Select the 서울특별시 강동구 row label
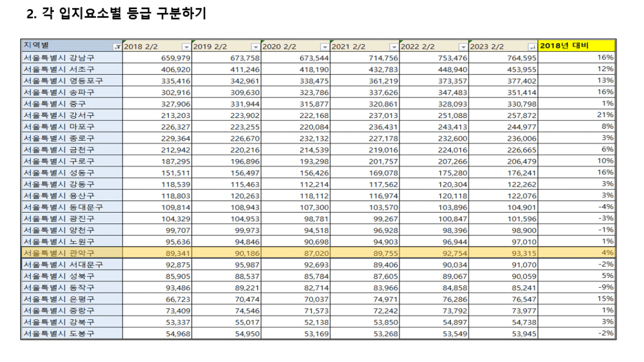Screen dimensions: 644x362 click(71, 184)
